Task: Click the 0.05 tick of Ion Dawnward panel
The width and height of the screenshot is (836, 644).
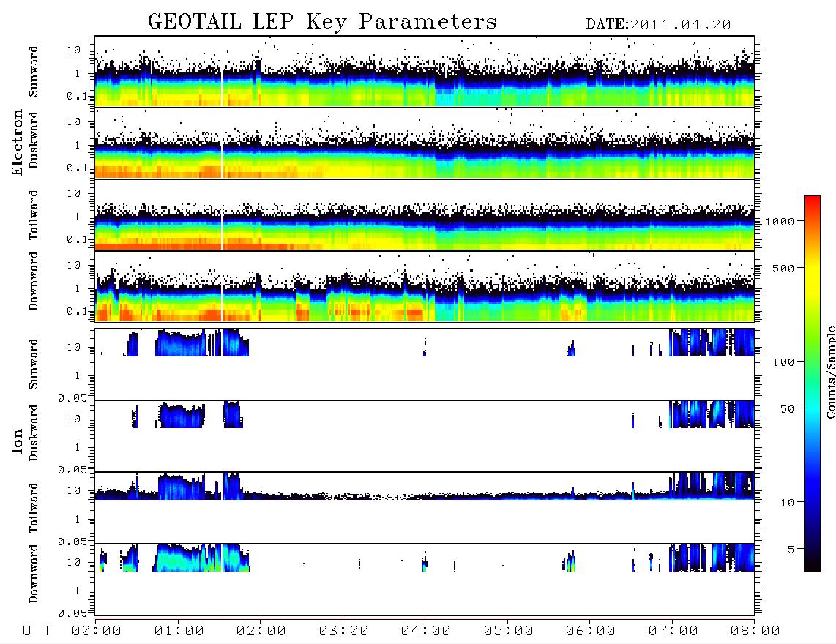Action: click(x=72, y=613)
